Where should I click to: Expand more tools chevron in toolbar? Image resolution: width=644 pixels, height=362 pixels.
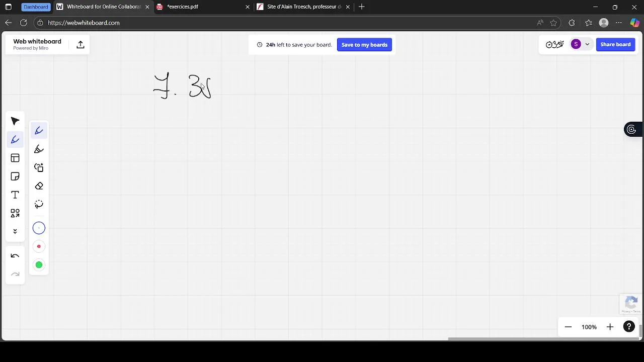tap(15, 231)
